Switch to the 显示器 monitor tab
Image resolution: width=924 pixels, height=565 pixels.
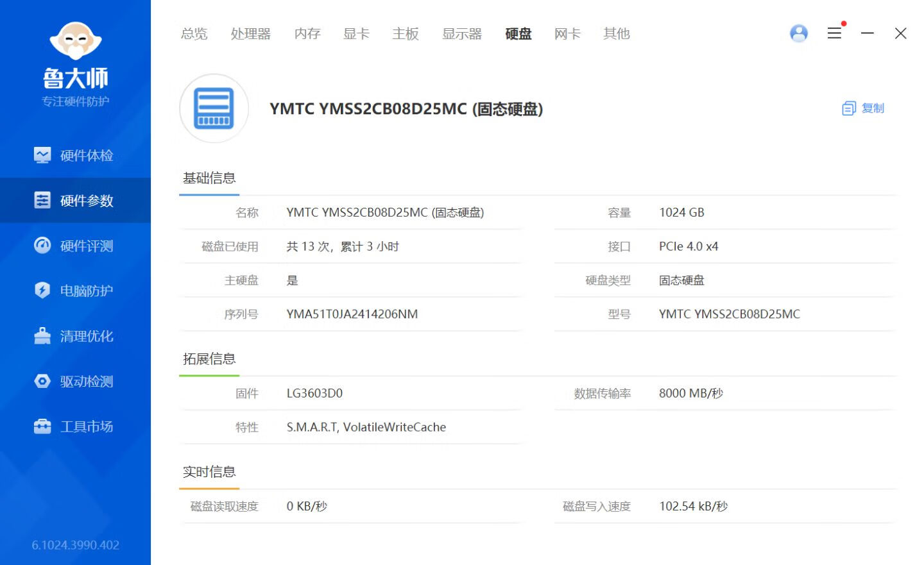click(461, 33)
